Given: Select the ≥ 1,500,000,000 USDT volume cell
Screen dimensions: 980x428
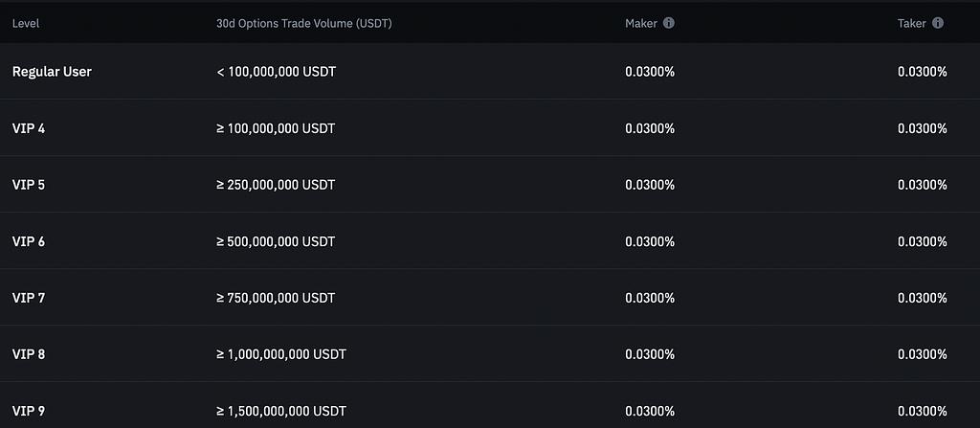Looking at the screenshot, I should tap(281, 411).
